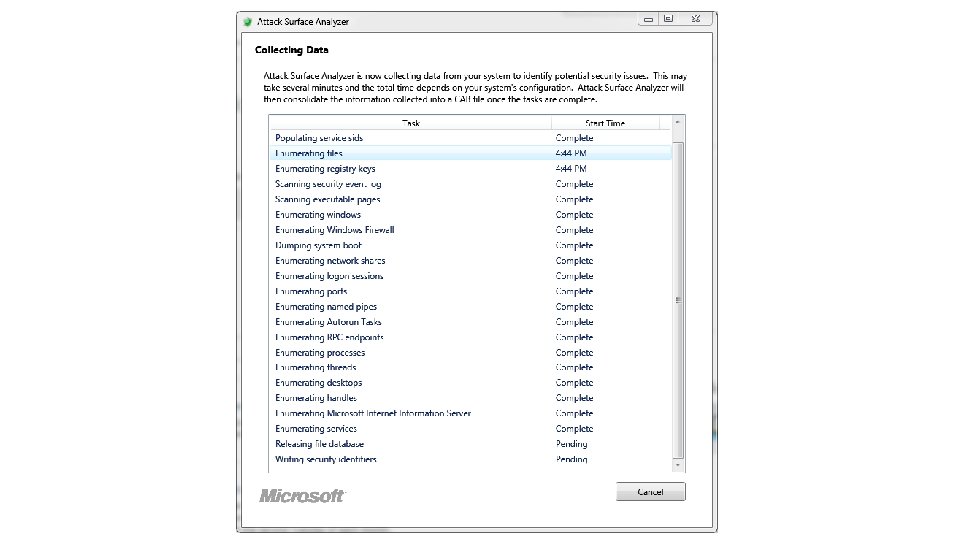Viewport: 960px width, 540px height.
Task: Click the task list scroll-up arrow
Action: 679,122
